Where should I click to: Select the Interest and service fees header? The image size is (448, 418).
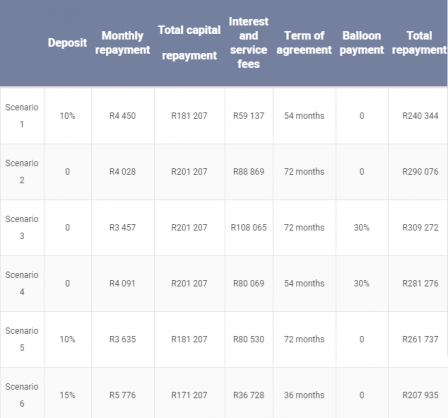[x=248, y=43]
